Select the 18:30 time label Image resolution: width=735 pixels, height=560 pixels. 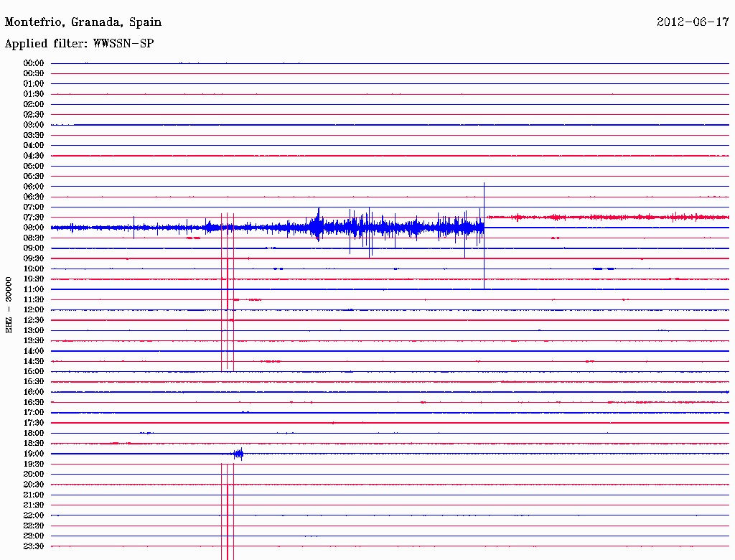click(x=34, y=444)
